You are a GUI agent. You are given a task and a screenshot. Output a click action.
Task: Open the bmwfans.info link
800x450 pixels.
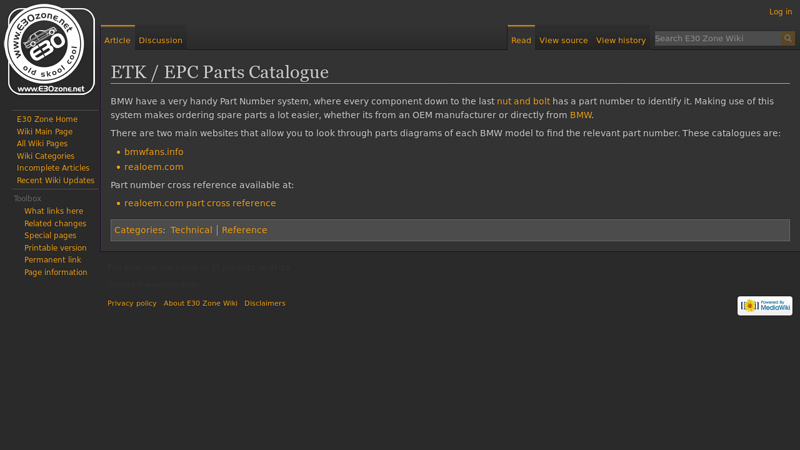click(154, 152)
